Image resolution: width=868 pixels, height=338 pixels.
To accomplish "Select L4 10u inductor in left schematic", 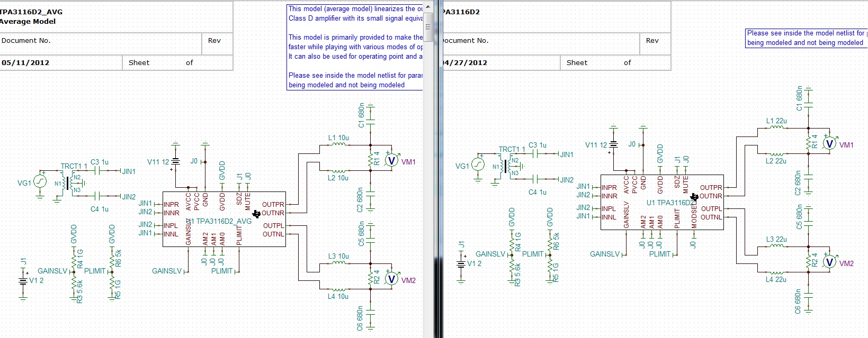I will coord(338,289).
